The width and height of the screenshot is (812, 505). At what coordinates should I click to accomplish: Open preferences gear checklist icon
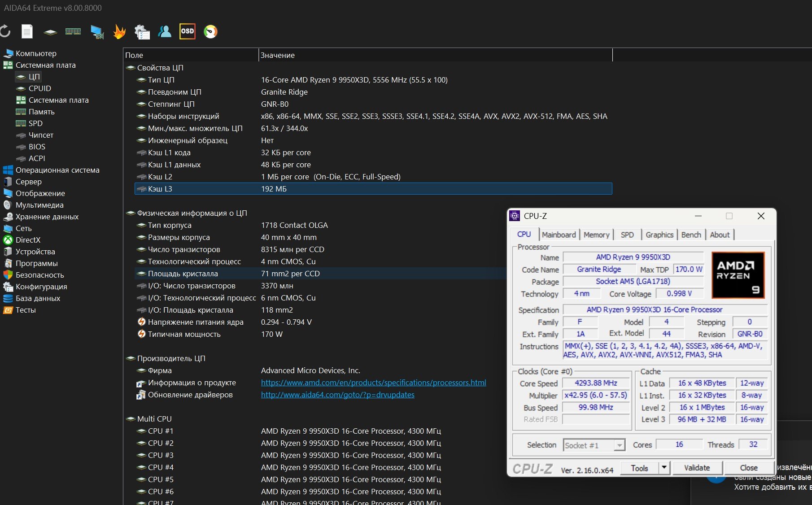[142, 31]
